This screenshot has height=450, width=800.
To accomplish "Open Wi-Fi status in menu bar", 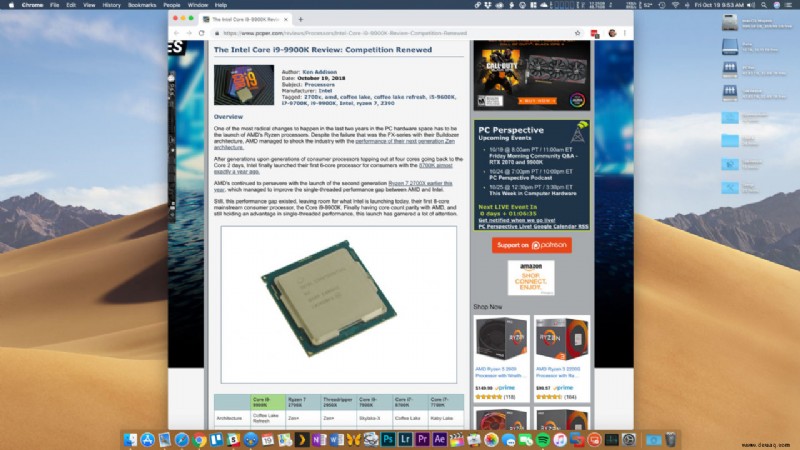I will click(x=676, y=5).
